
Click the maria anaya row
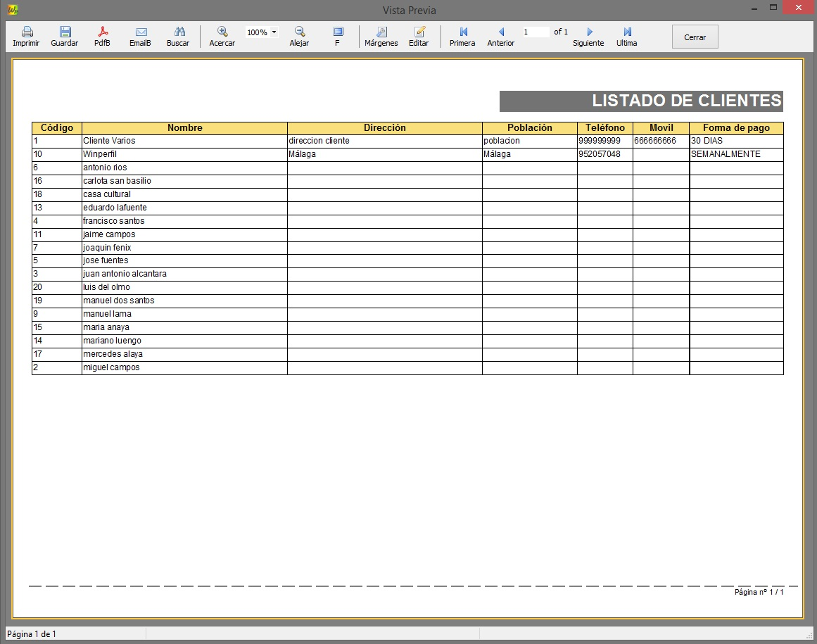tap(407, 328)
